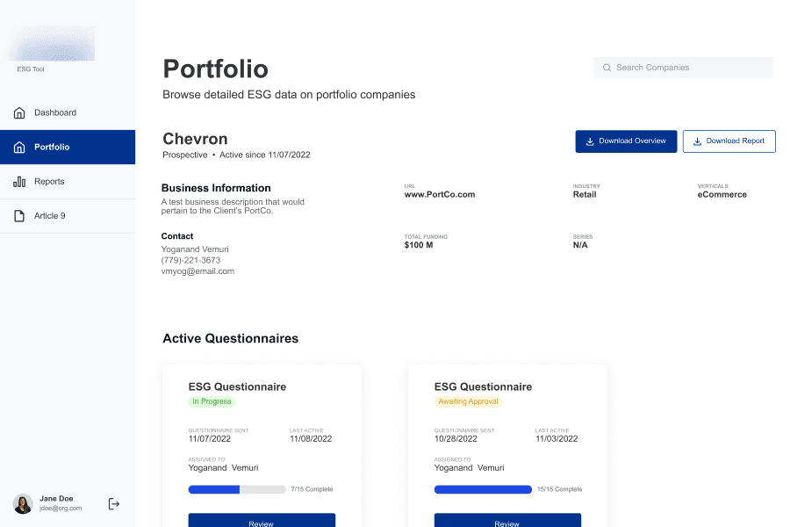Viewport: 812px width, 527px height.
Task: Click the Prospective status text
Action: point(185,155)
